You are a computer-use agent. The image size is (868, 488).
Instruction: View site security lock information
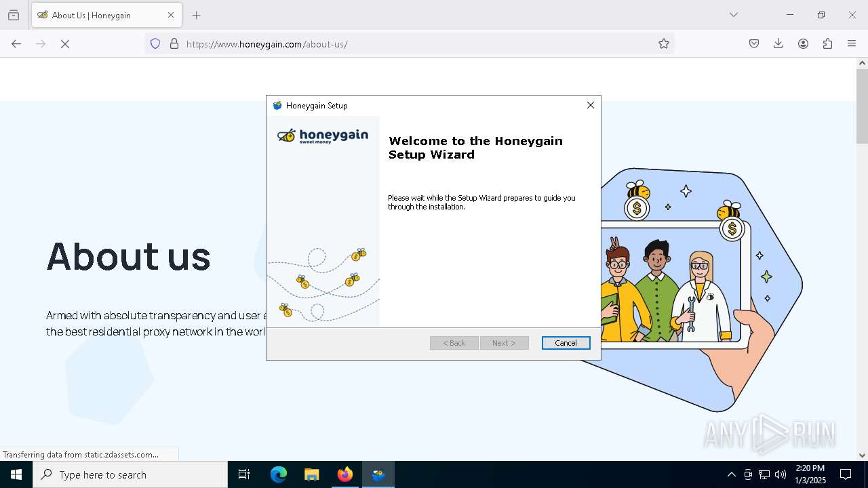[x=174, y=44]
